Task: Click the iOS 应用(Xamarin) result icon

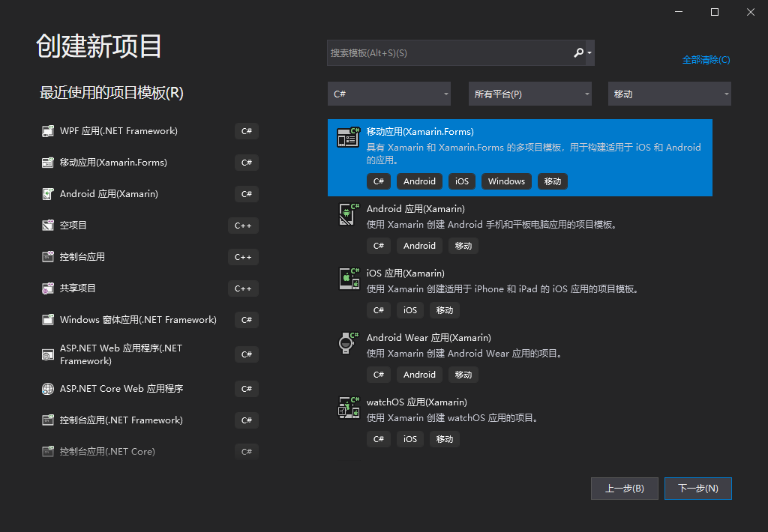Action: 348,279
